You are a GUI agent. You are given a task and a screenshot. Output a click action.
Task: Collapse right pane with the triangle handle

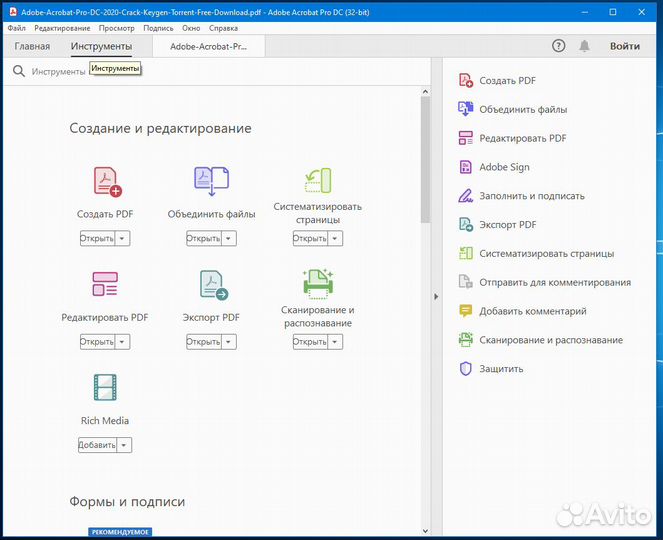tap(436, 296)
